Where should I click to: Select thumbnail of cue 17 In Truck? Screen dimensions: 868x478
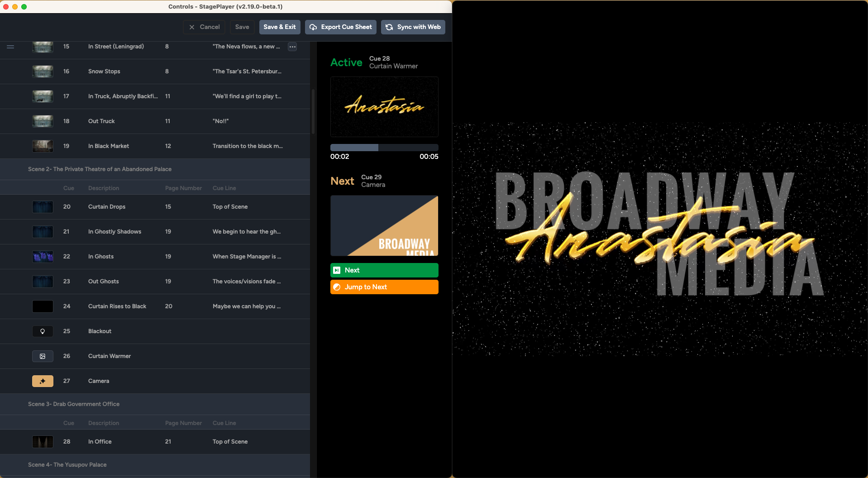pyautogui.click(x=43, y=96)
